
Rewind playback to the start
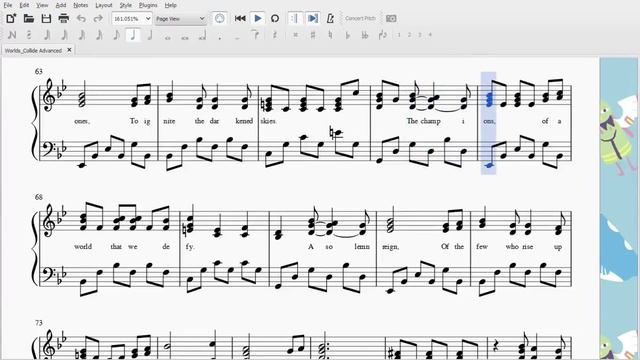click(240, 18)
